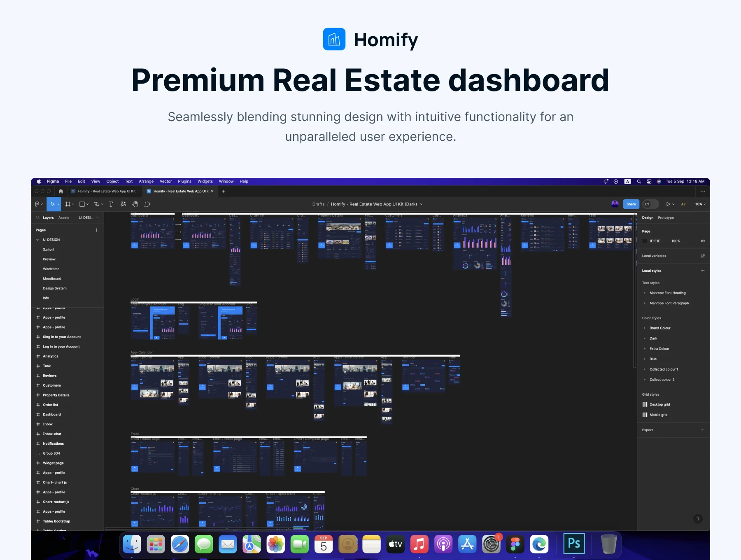Open Move tool options dropdown arrow
Screen dimensions: 741x560
(x=58, y=204)
